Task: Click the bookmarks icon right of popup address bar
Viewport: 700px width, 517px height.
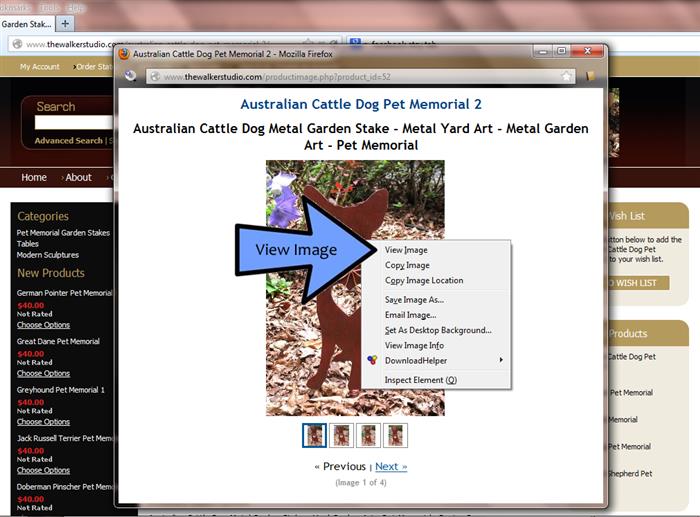Action: pos(591,76)
